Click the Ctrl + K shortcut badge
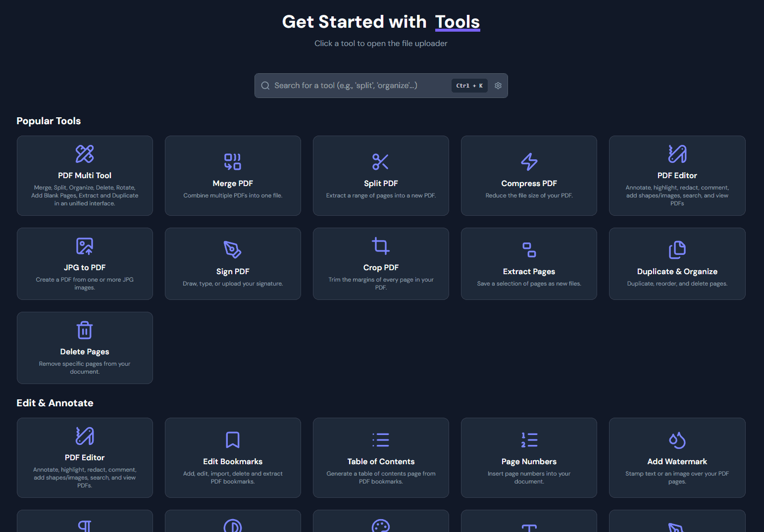764x532 pixels. (x=469, y=86)
